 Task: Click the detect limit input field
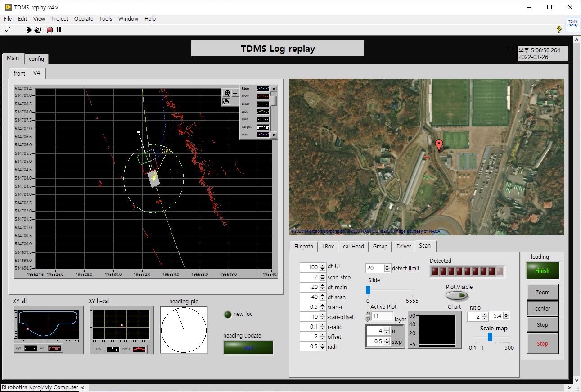coord(374,268)
